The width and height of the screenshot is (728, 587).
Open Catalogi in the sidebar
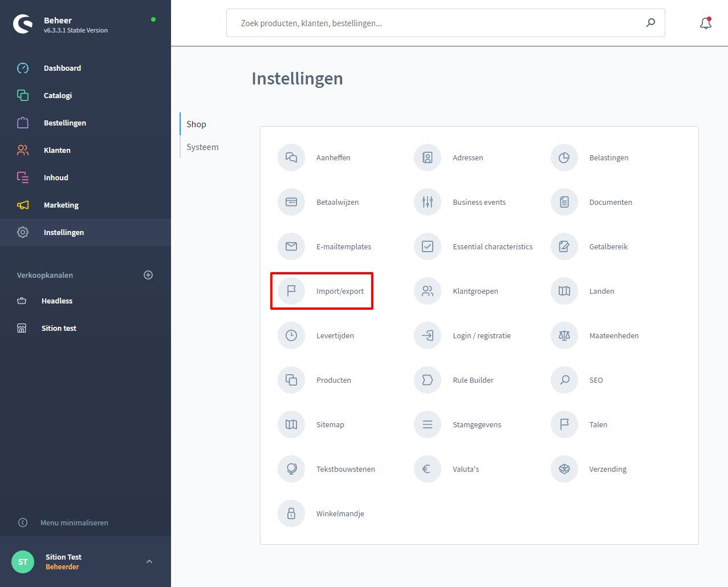click(58, 95)
